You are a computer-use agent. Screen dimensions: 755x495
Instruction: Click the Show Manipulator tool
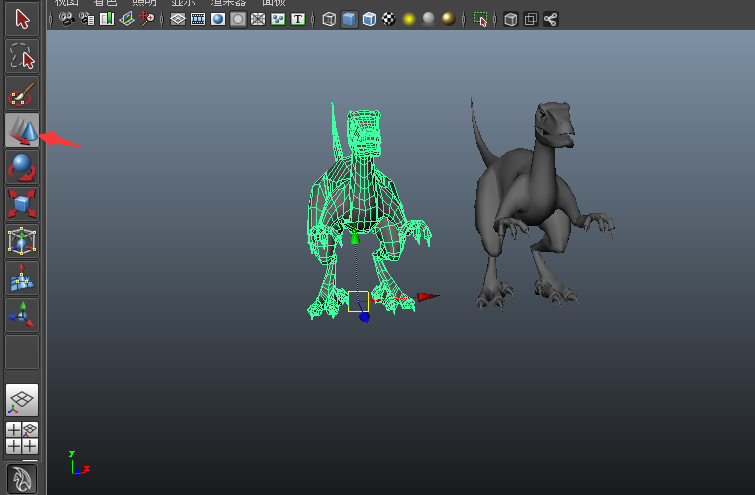(x=22, y=315)
